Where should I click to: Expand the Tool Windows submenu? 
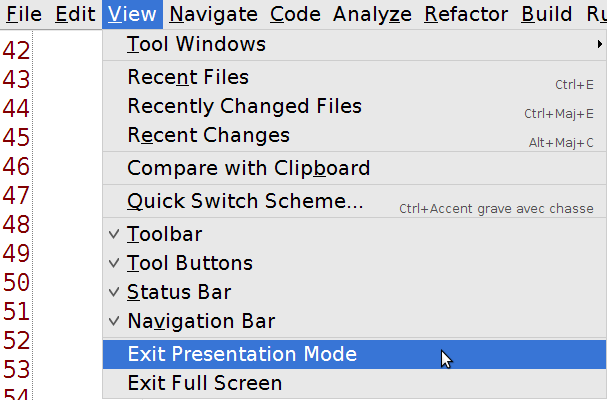point(196,45)
